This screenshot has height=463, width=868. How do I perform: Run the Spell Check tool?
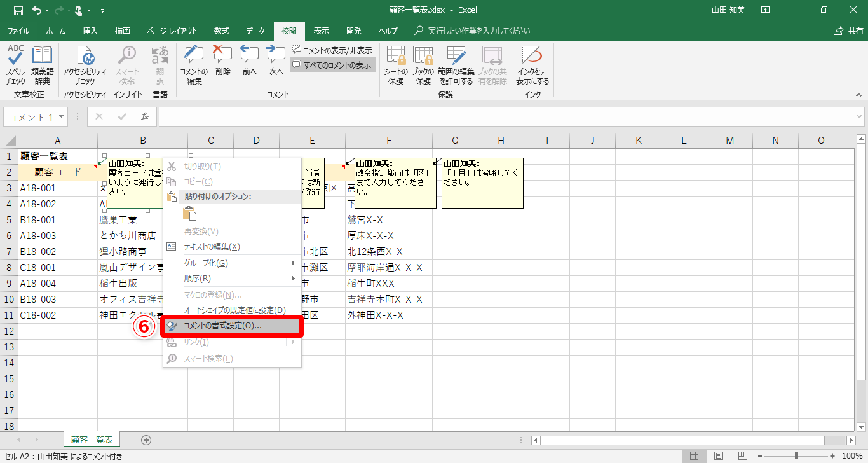[x=16, y=66]
